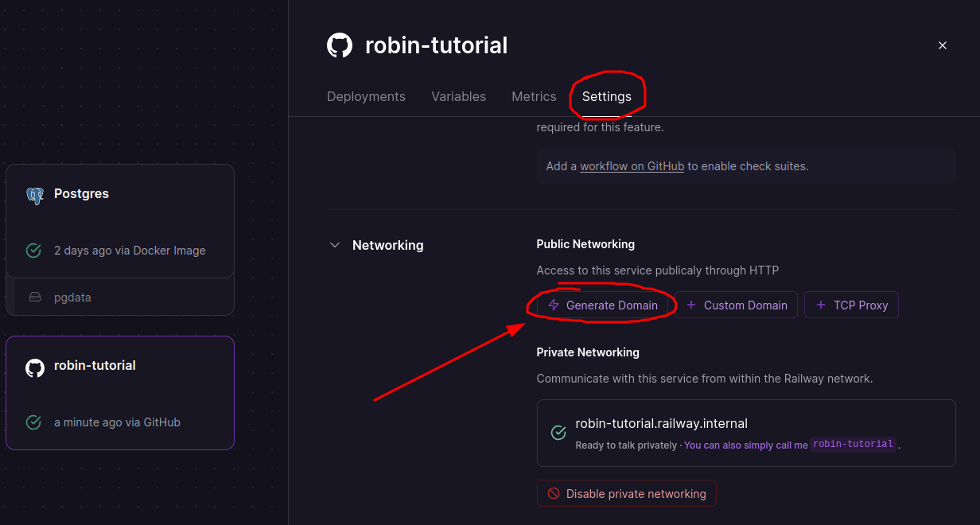Click the lightning bolt on Generate Domain
Screen dimensions: 980x525
point(554,305)
